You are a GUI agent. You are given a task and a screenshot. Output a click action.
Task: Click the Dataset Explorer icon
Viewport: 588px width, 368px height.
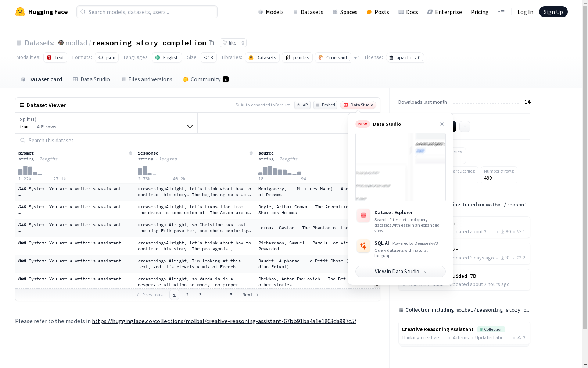(363, 216)
